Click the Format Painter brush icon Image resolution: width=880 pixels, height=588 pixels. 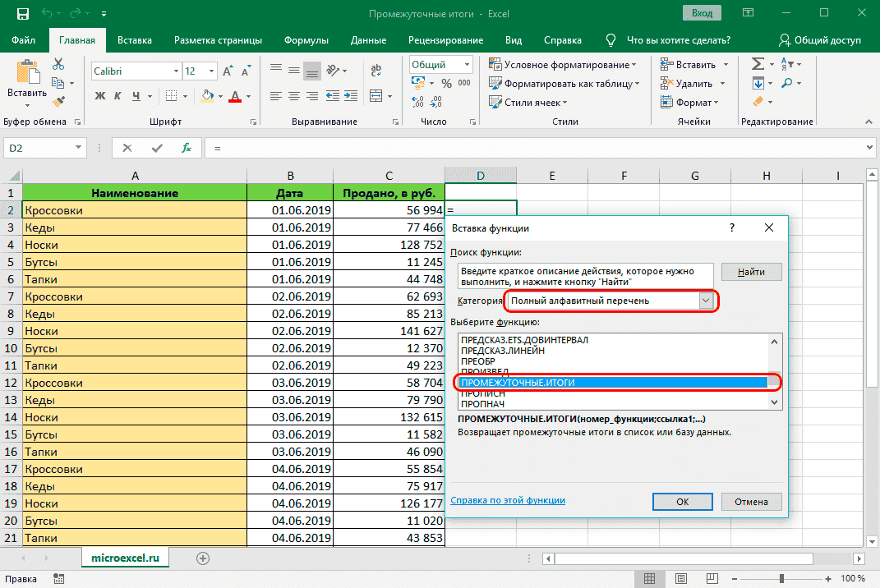tap(58, 102)
